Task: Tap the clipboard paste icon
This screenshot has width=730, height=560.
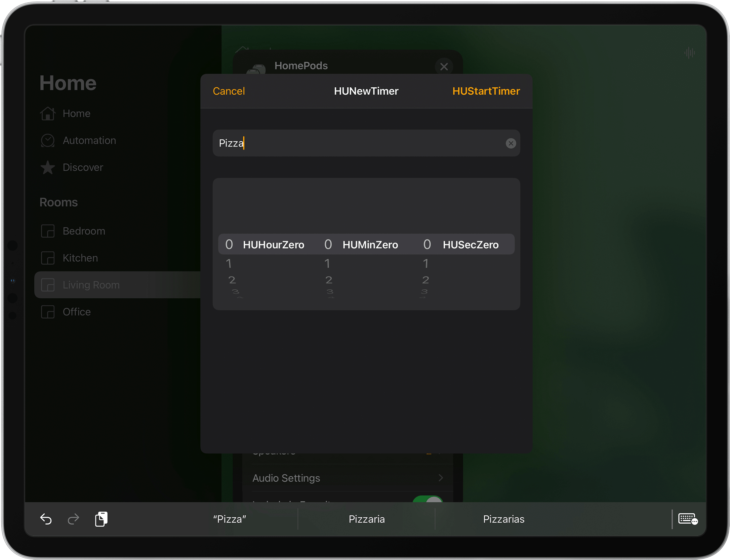Action: [101, 519]
